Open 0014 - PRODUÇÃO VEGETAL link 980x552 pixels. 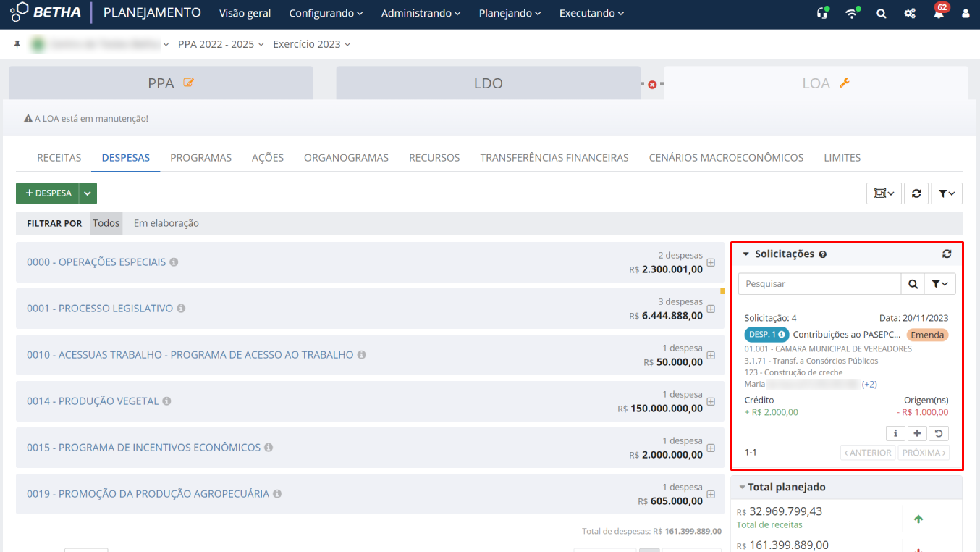[93, 401]
